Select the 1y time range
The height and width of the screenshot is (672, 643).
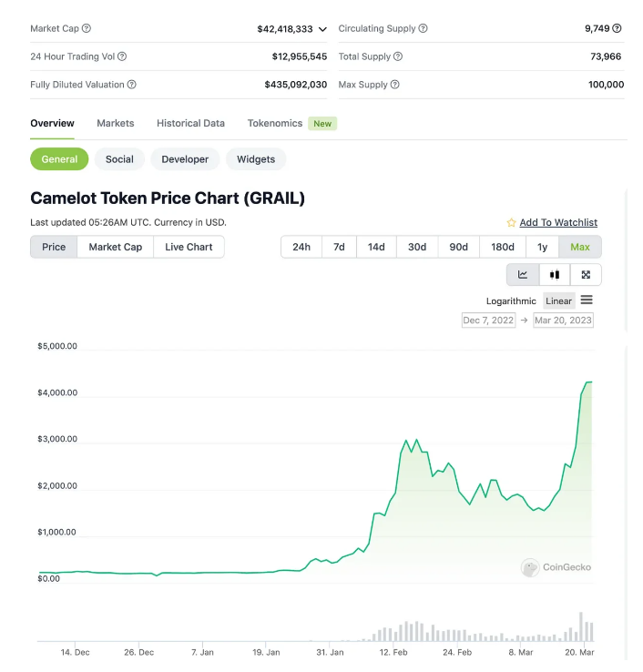[x=542, y=247]
